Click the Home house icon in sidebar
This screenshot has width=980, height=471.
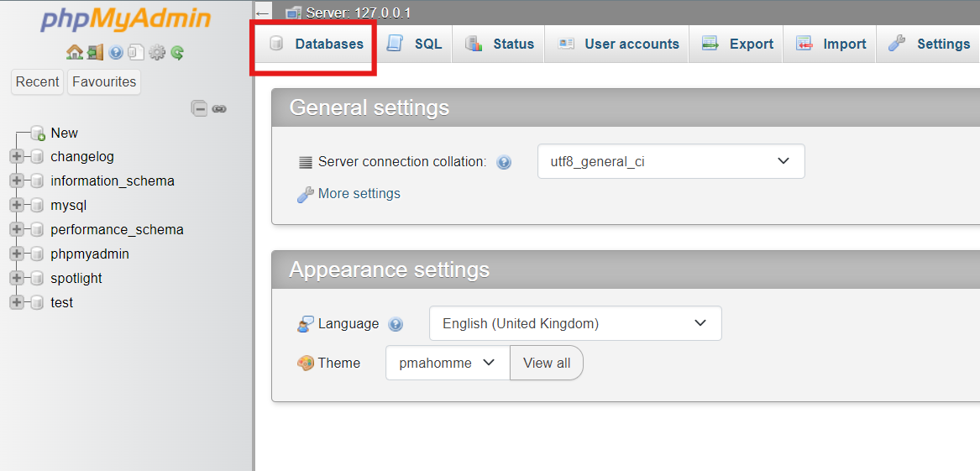tap(75, 52)
